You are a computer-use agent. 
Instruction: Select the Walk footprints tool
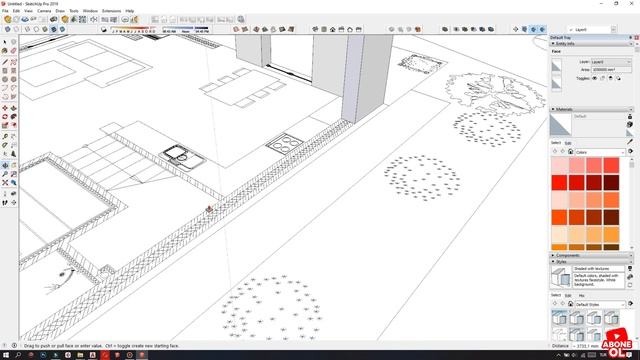pyautogui.click(x=5, y=202)
